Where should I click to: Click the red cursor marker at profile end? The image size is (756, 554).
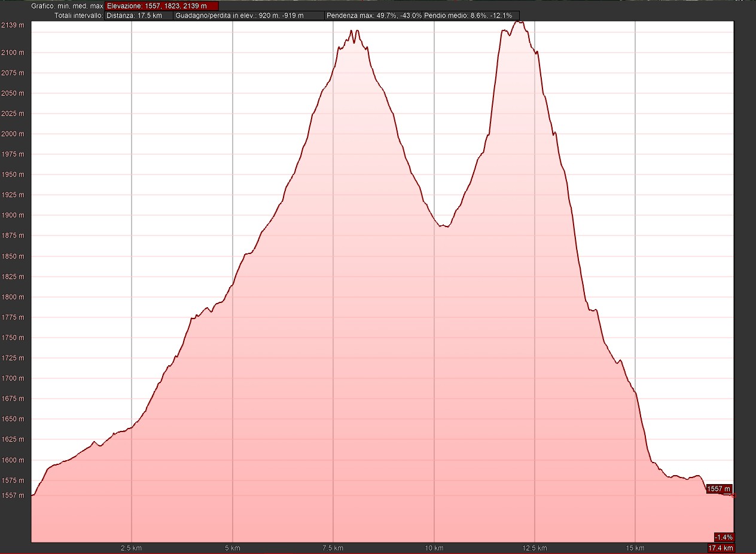pyautogui.click(x=733, y=495)
